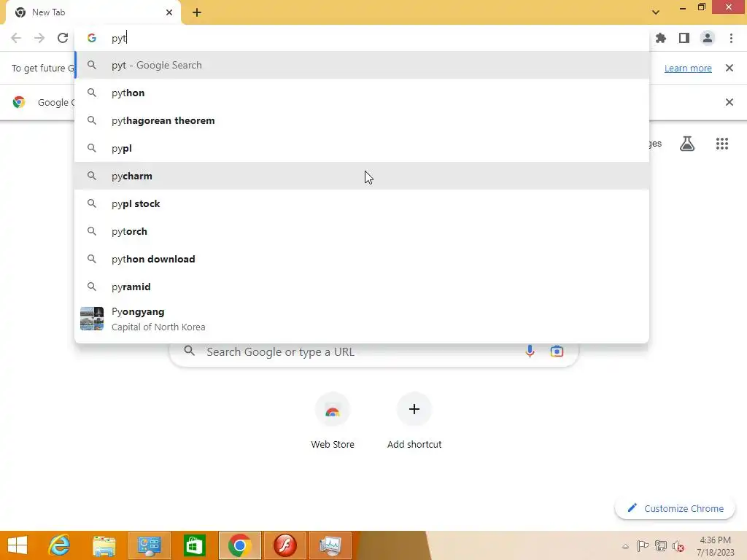
Task: Start voice search with microphone icon
Action: tap(530, 351)
